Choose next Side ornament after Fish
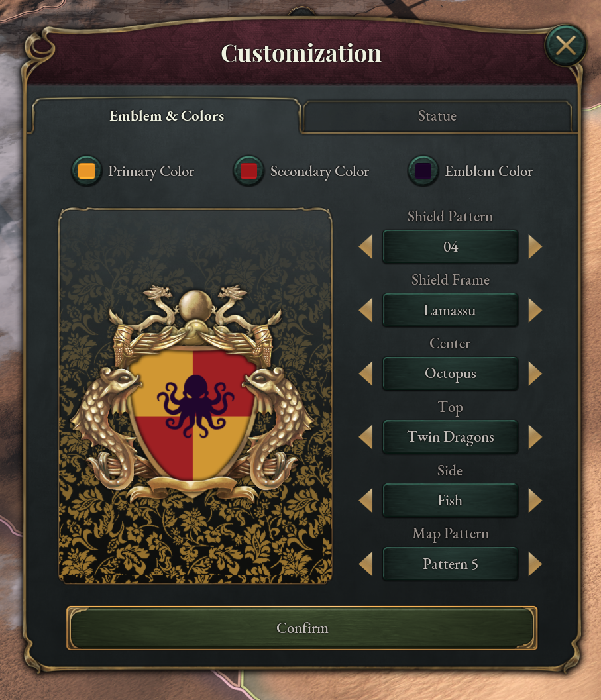 pos(535,501)
